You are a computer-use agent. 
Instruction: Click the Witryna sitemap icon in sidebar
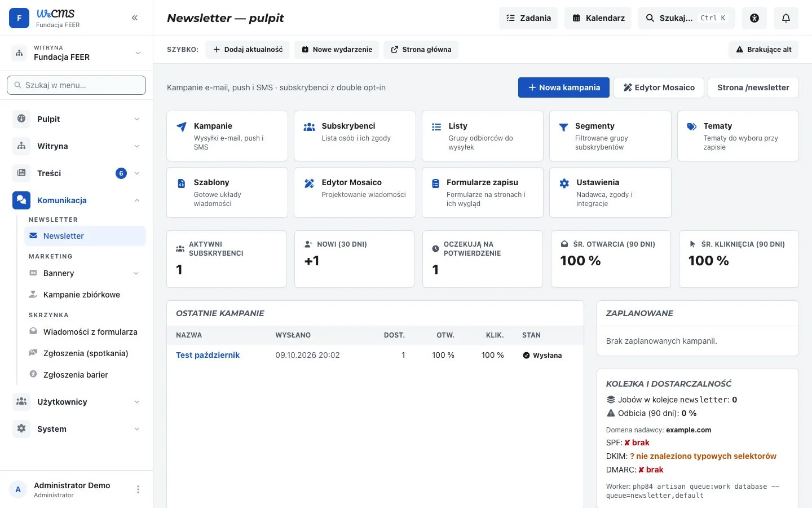click(x=21, y=146)
